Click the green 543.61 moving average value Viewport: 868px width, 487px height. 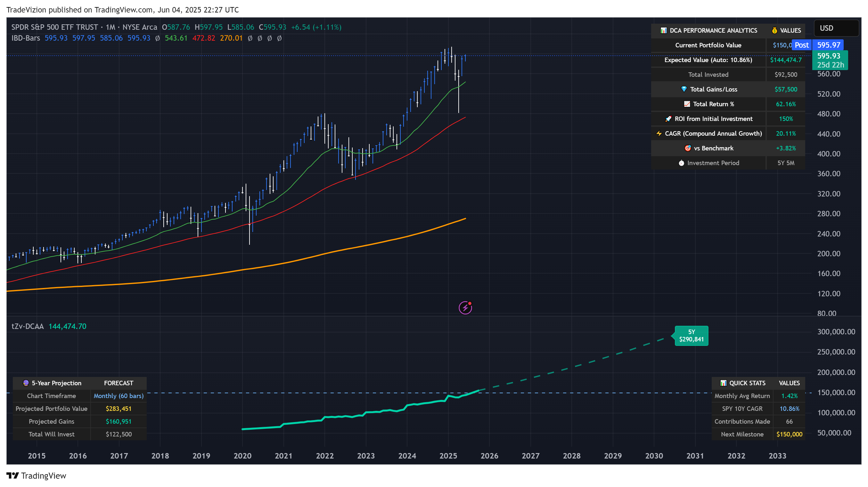pyautogui.click(x=176, y=38)
